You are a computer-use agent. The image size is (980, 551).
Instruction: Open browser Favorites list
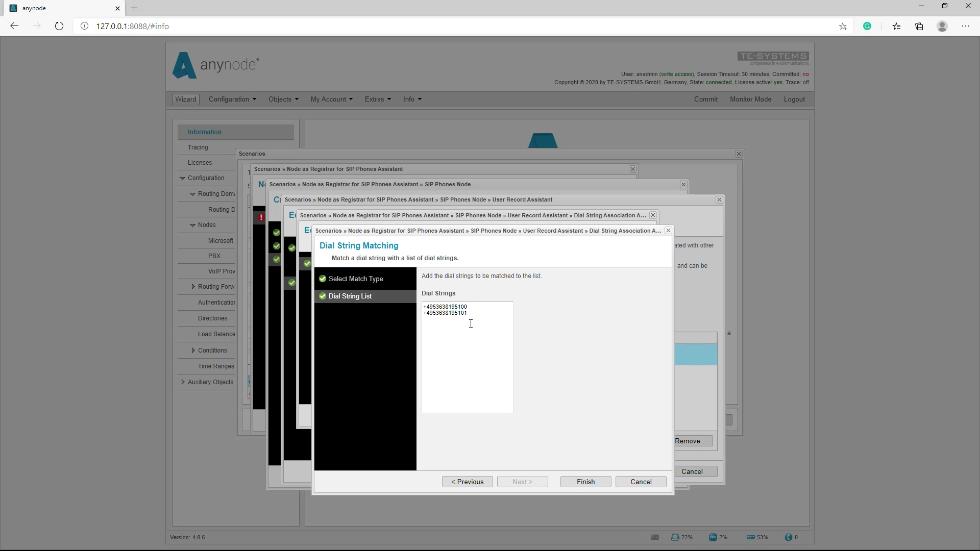click(x=896, y=26)
